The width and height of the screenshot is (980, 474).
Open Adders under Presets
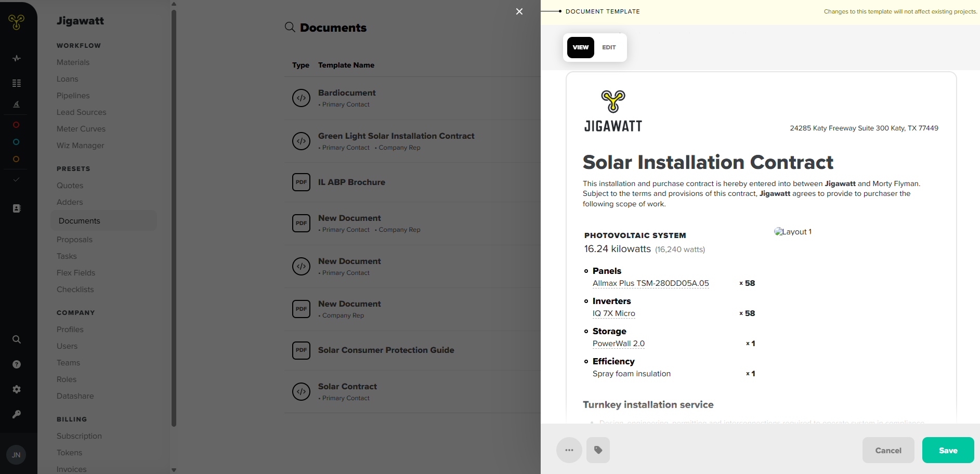coord(70,202)
